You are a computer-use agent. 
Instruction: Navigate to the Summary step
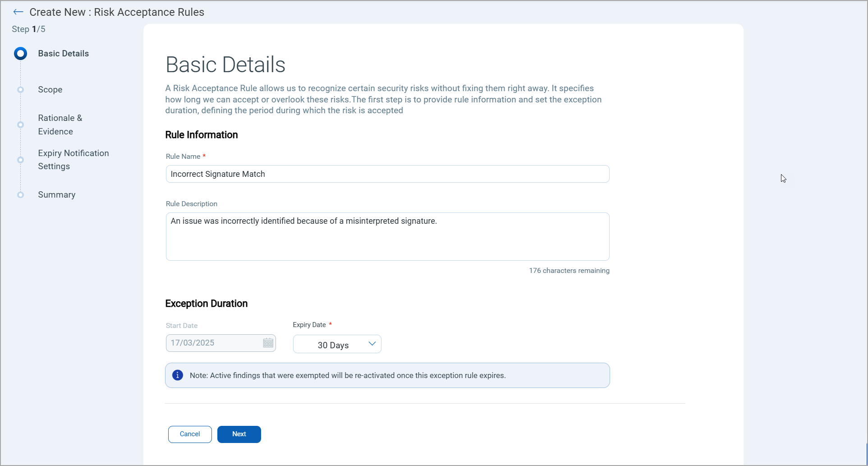pyautogui.click(x=56, y=194)
